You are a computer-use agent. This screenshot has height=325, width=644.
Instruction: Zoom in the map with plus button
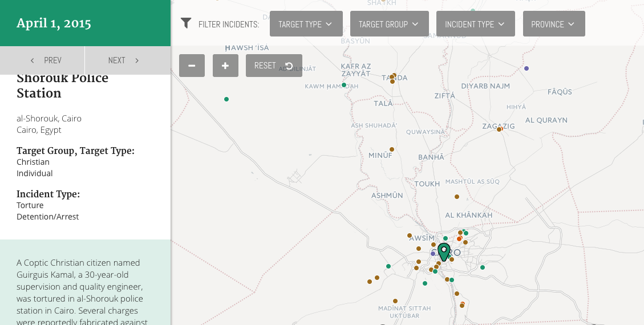[225, 66]
